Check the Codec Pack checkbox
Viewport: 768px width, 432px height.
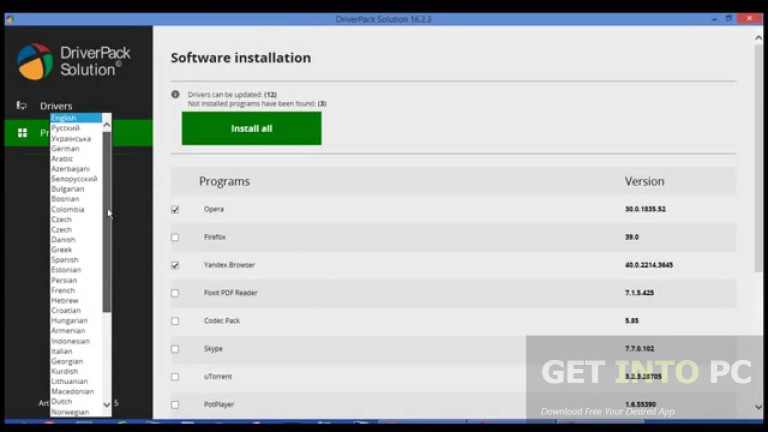point(175,321)
